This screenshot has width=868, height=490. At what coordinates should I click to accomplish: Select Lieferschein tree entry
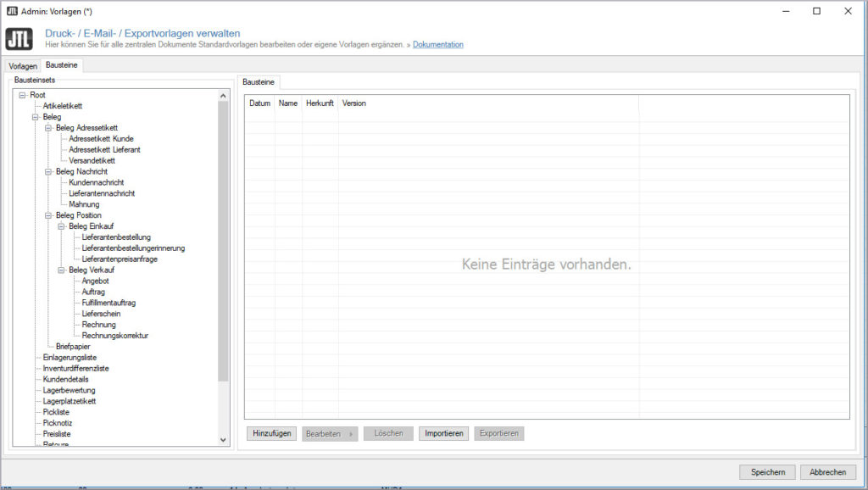point(101,314)
